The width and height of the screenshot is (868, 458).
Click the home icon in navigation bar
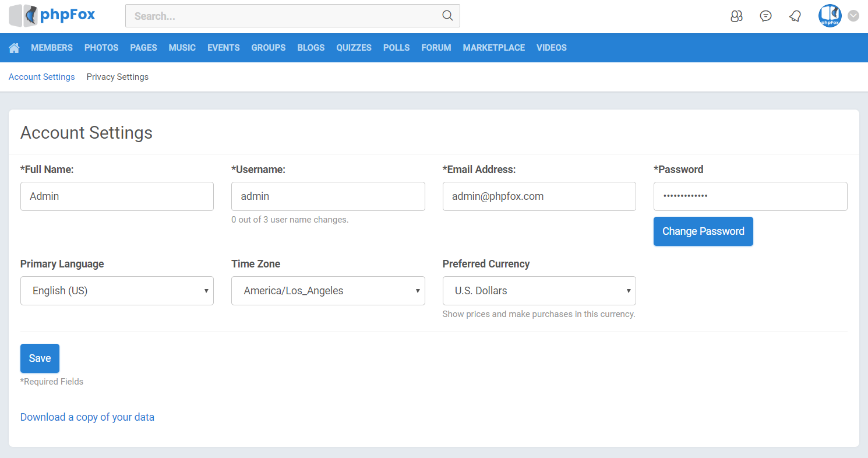(14, 48)
